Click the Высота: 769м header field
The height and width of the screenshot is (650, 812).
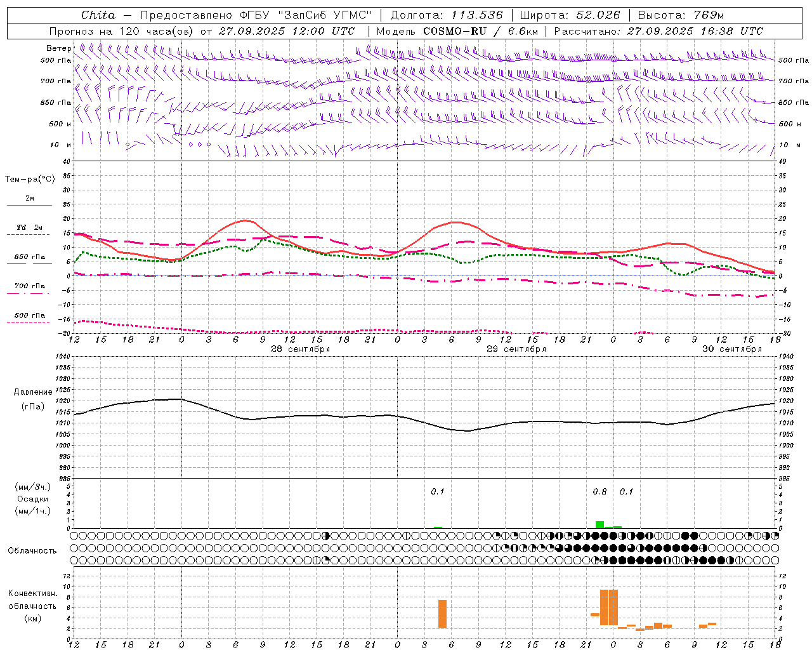coord(681,15)
